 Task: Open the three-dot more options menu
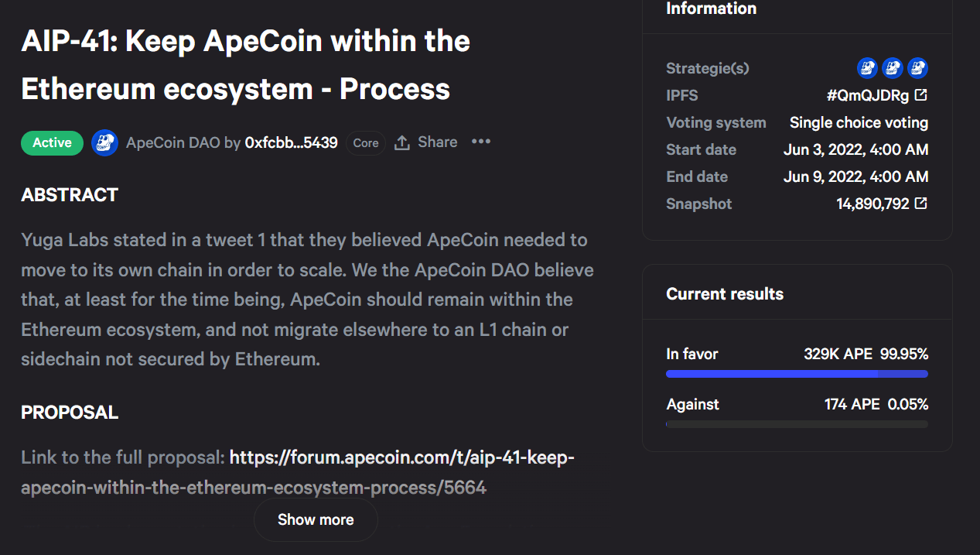tap(481, 142)
